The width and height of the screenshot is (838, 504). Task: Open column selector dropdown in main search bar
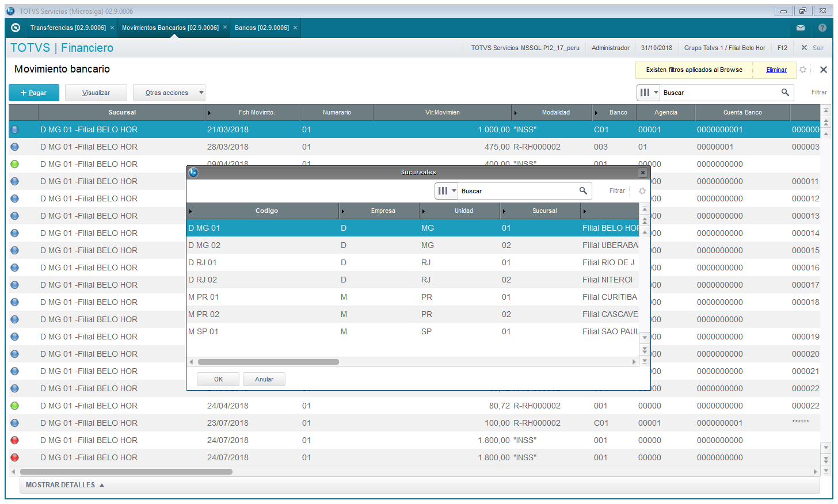649,92
